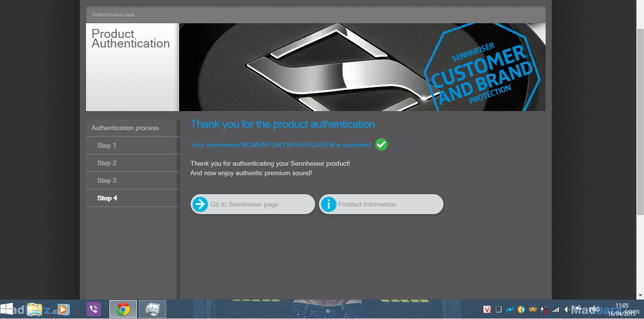Click the Sennheiser Customer and Brand Protection badge
The height and width of the screenshot is (319, 644).
[482, 67]
